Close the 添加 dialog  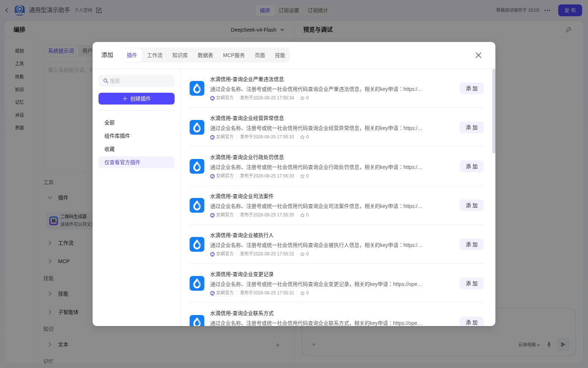[478, 55]
